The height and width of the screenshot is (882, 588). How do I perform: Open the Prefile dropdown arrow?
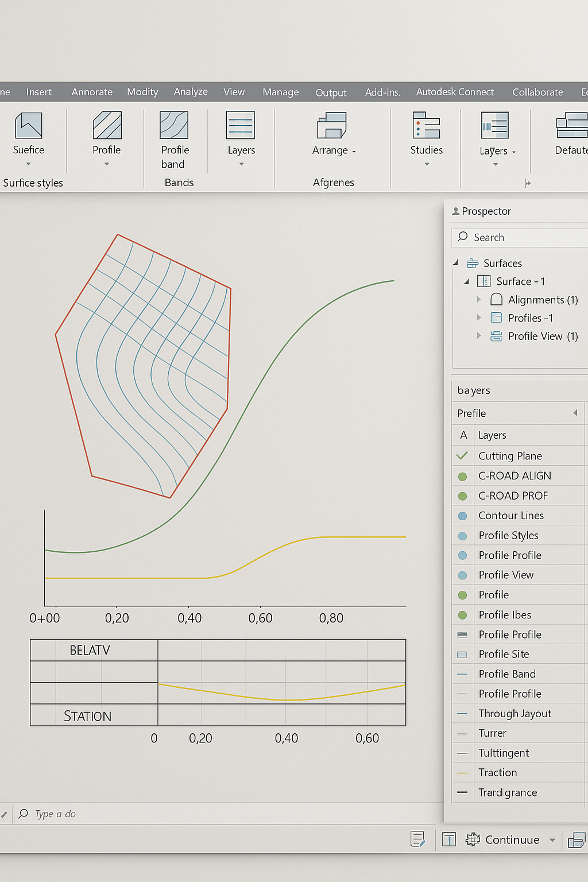575,413
